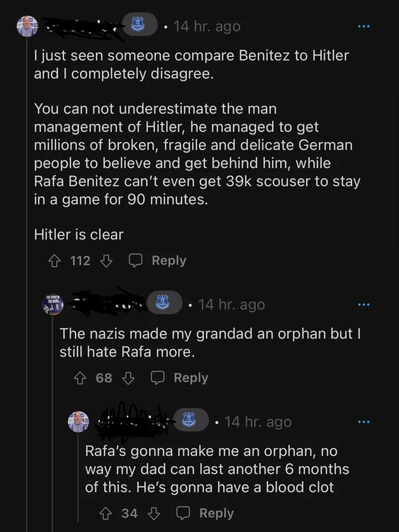Reply to the Hitler is clear comment
399x532 pixels.
157,261
